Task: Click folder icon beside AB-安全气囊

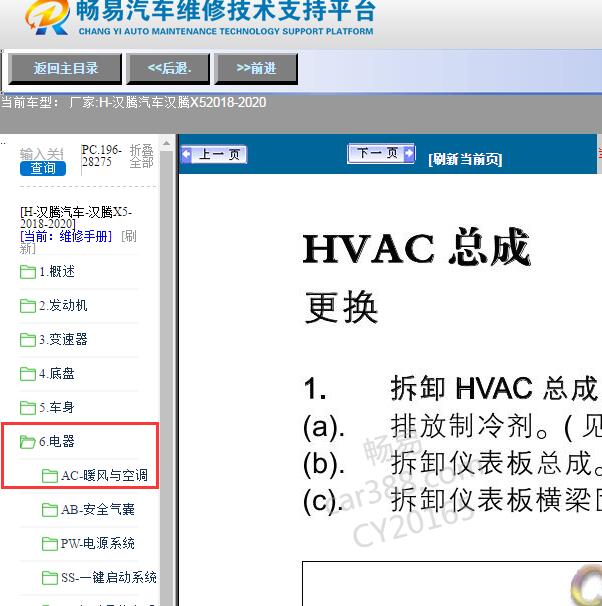Action: [x=50, y=510]
